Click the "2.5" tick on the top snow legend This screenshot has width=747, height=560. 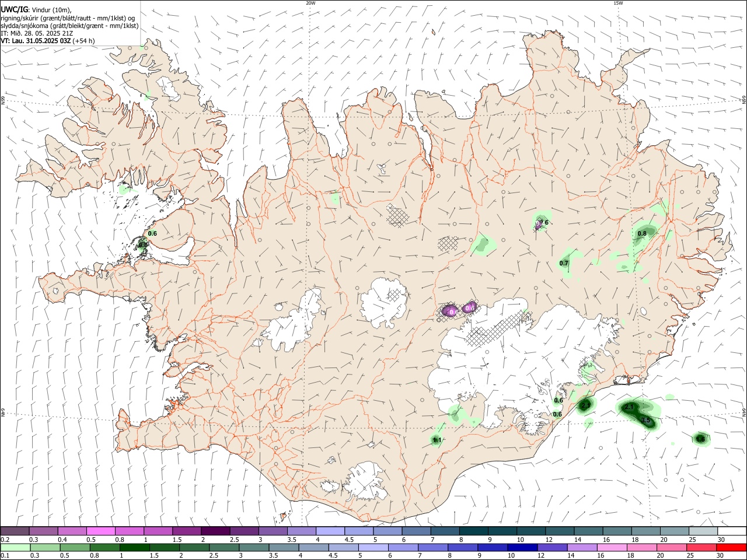point(235,540)
